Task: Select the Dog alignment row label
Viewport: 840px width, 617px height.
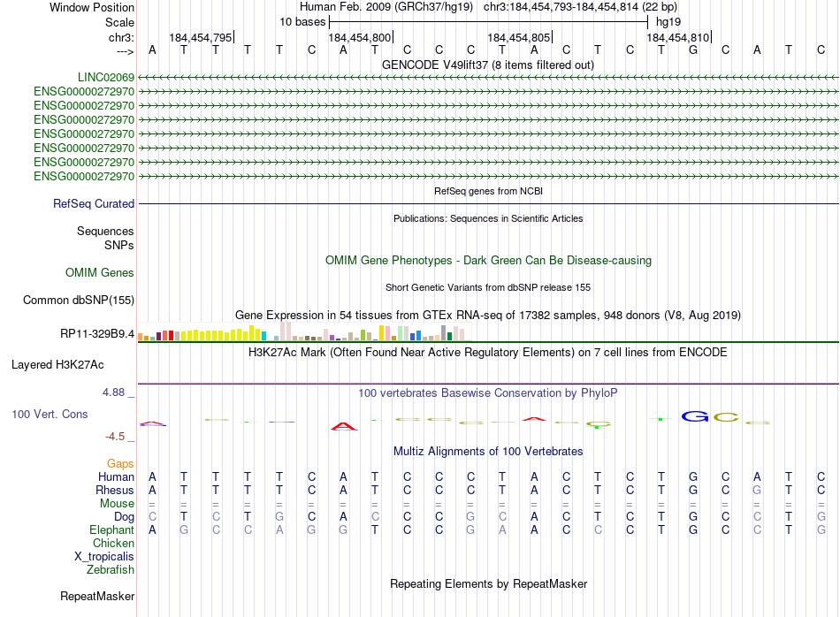Action: coord(124,517)
